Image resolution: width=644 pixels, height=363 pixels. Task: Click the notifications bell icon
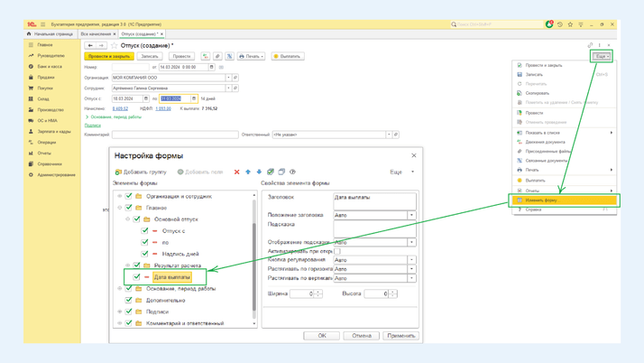pyautogui.click(x=549, y=24)
